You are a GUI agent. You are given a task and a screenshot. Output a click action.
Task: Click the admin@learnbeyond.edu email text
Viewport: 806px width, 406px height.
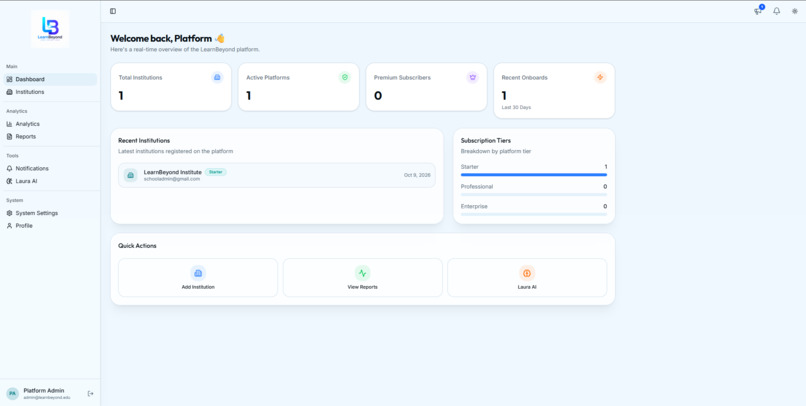47,398
